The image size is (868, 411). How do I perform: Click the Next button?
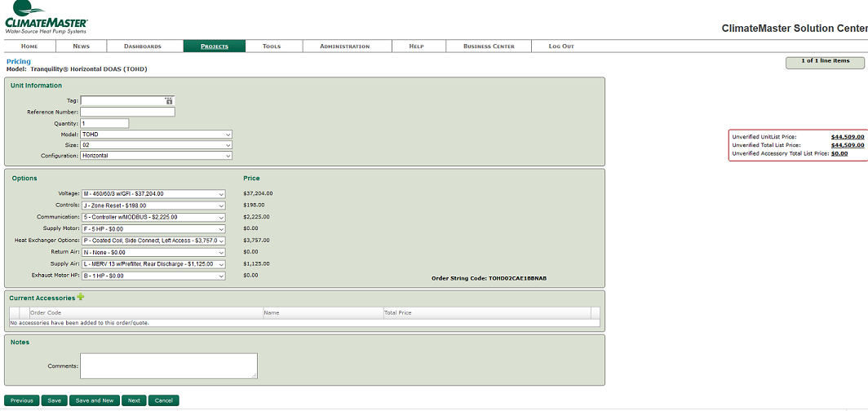click(134, 400)
